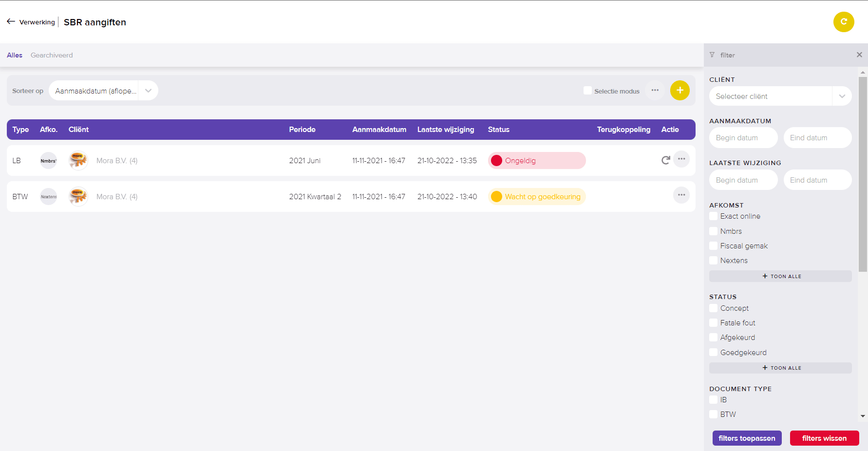The width and height of the screenshot is (868, 451).
Task: Click the Nmbrs source icon in the LB row
Action: tap(48, 161)
